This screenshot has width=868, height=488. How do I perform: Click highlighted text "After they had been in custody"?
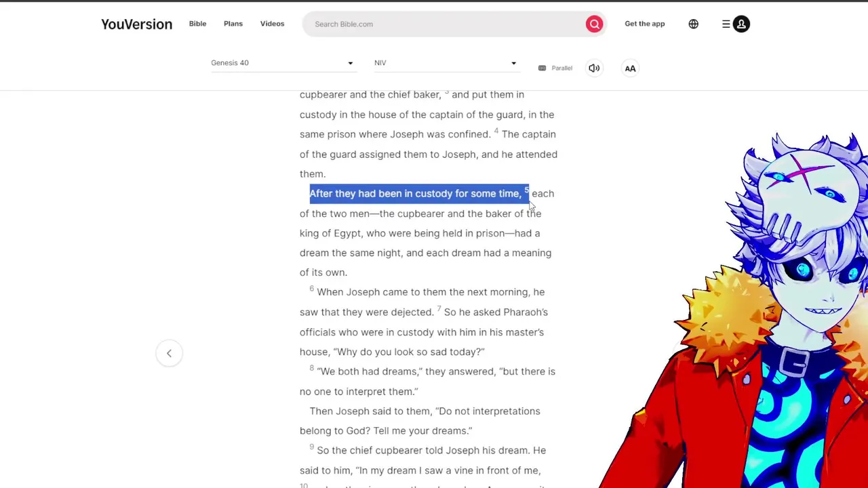click(381, 194)
